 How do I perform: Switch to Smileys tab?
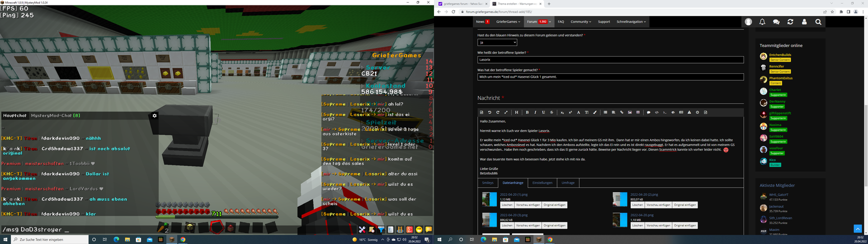488,183
